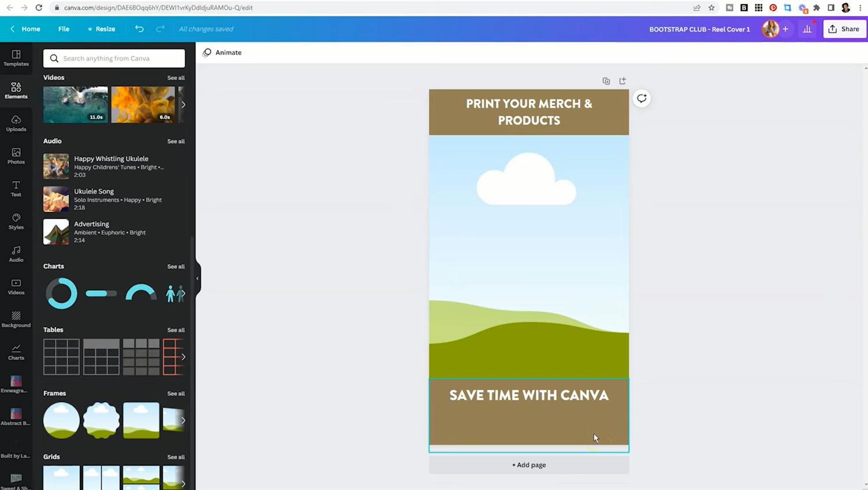Image resolution: width=868 pixels, height=490 pixels.
Task: Open the File menu
Action: coord(64,28)
